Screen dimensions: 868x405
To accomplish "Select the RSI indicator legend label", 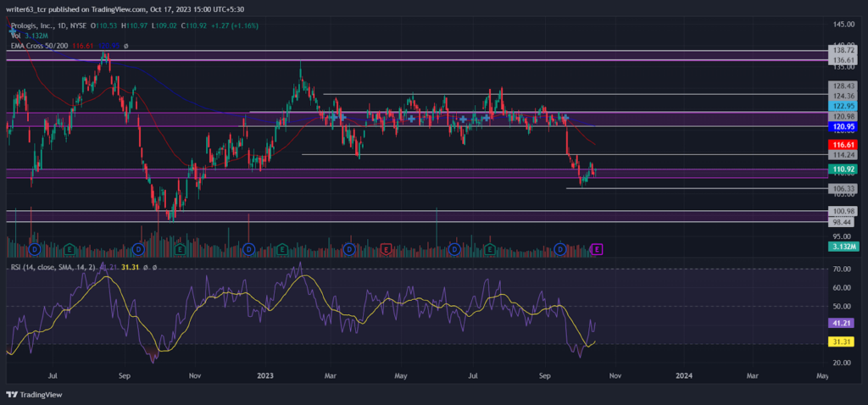I will tap(53, 267).
